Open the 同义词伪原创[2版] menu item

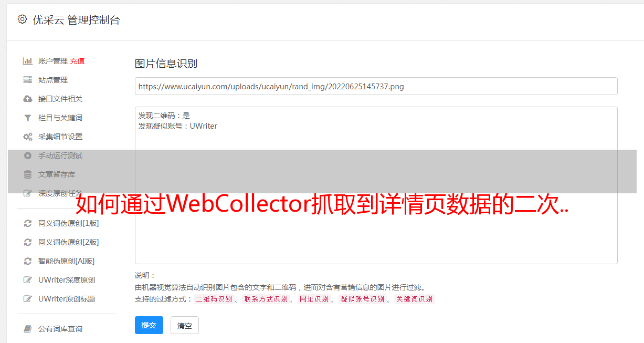68,242
